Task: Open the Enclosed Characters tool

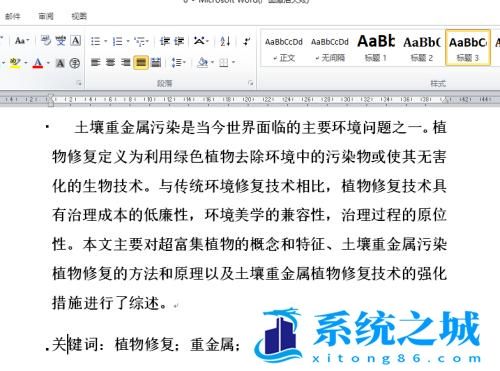Action: pos(75,63)
